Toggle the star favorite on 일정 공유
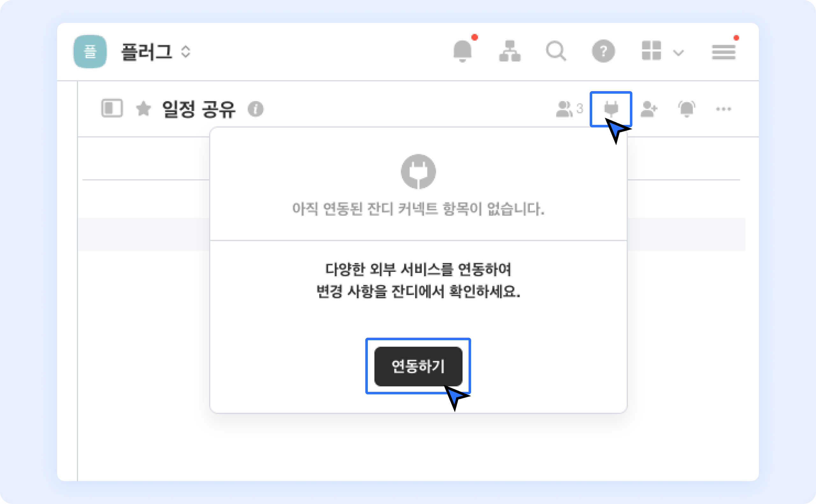This screenshot has height=504, width=816. (143, 109)
